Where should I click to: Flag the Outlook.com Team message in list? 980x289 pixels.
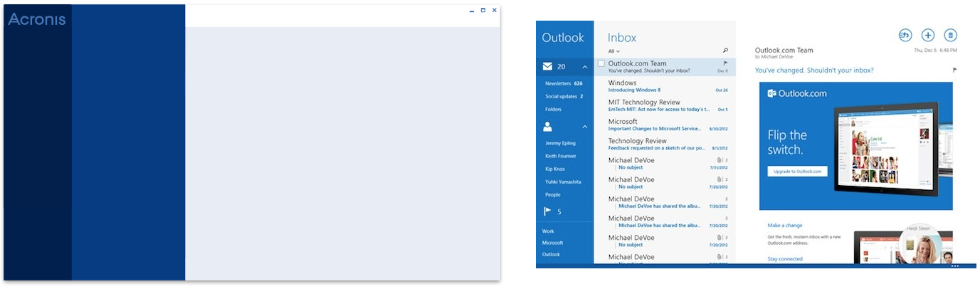[725, 63]
